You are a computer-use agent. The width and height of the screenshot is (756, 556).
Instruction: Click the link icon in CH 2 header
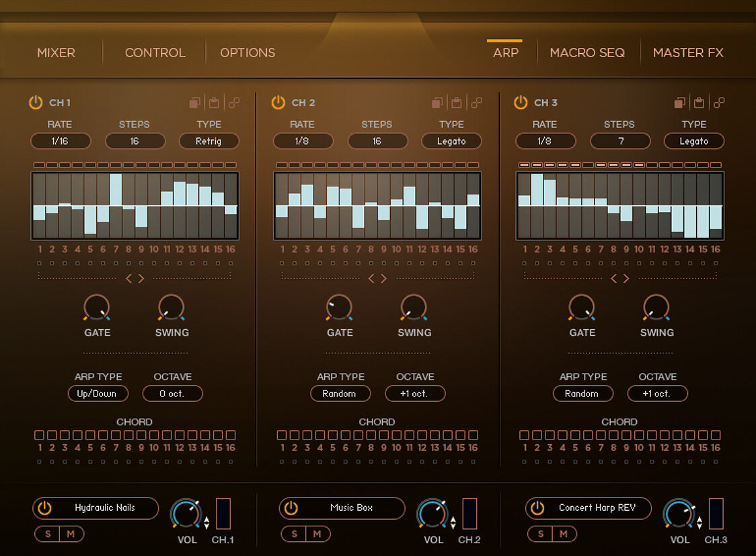coord(476,103)
